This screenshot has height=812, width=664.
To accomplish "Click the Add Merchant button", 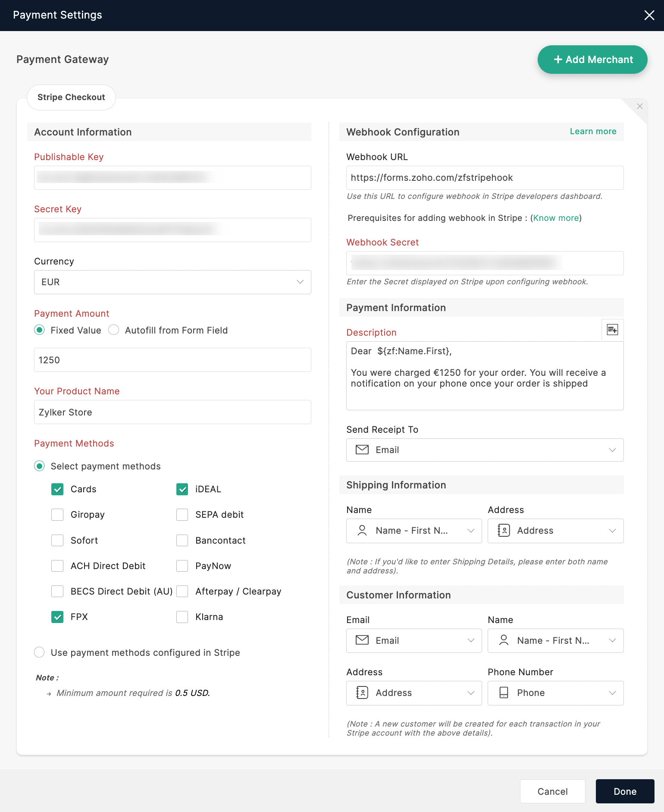I will click(x=592, y=60).
